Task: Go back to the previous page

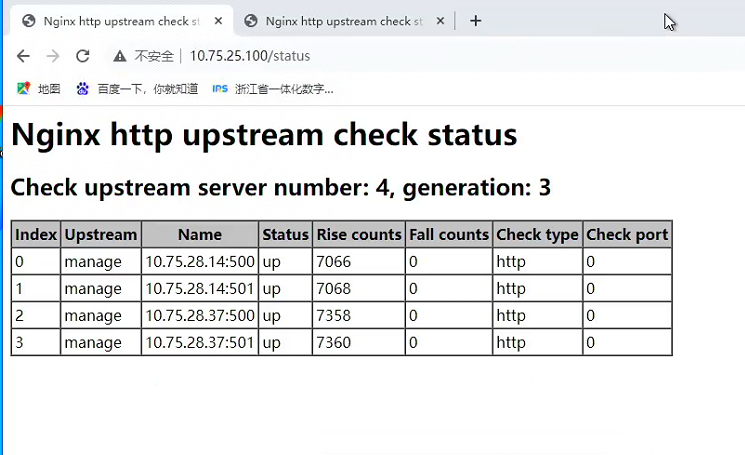Action: pyautogui.click(x=23, y=56)
